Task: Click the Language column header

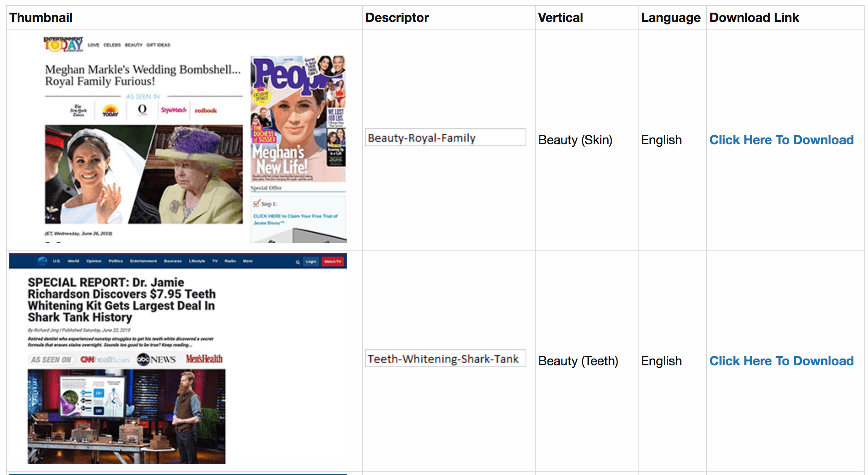Action: [671, 17]
